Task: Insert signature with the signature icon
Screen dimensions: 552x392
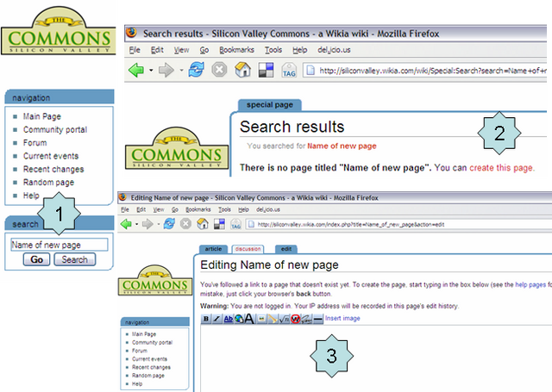Action: click(307, 319)
